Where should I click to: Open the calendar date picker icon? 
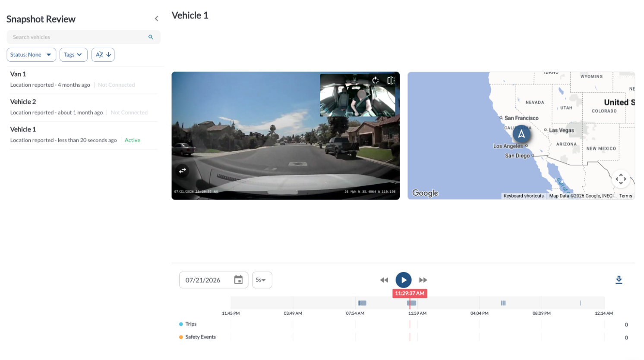pyautogui.click(x=238, y=280)
